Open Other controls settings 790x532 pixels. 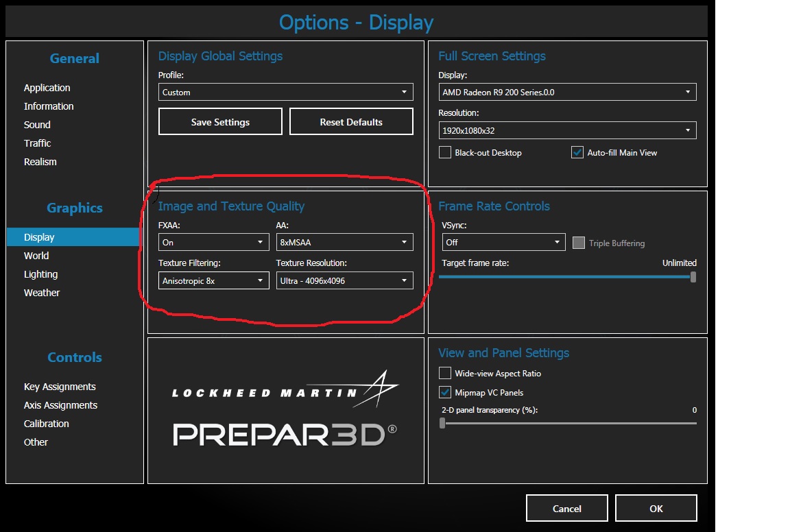(35, 442)
